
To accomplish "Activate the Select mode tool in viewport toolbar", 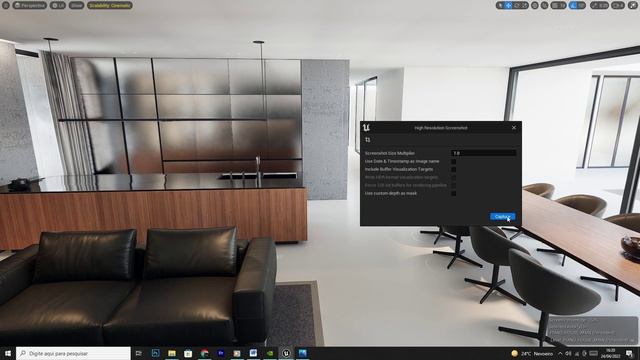I will pos(500,5).
